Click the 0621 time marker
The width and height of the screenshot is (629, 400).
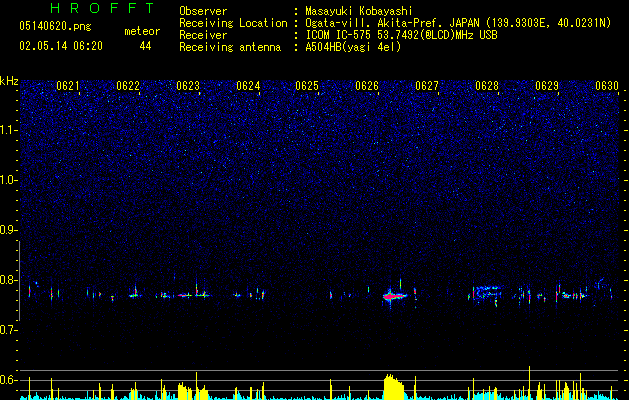[67, 86]
